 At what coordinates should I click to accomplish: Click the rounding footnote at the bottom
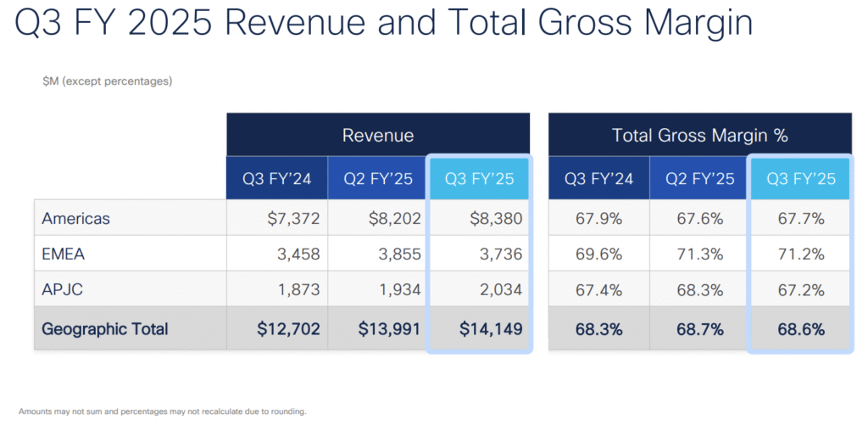[x=162, y=411]
